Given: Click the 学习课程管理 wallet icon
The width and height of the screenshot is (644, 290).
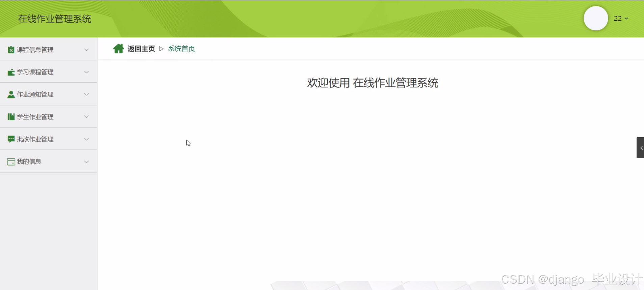Looking at the screenshot, I should [11, 72].
